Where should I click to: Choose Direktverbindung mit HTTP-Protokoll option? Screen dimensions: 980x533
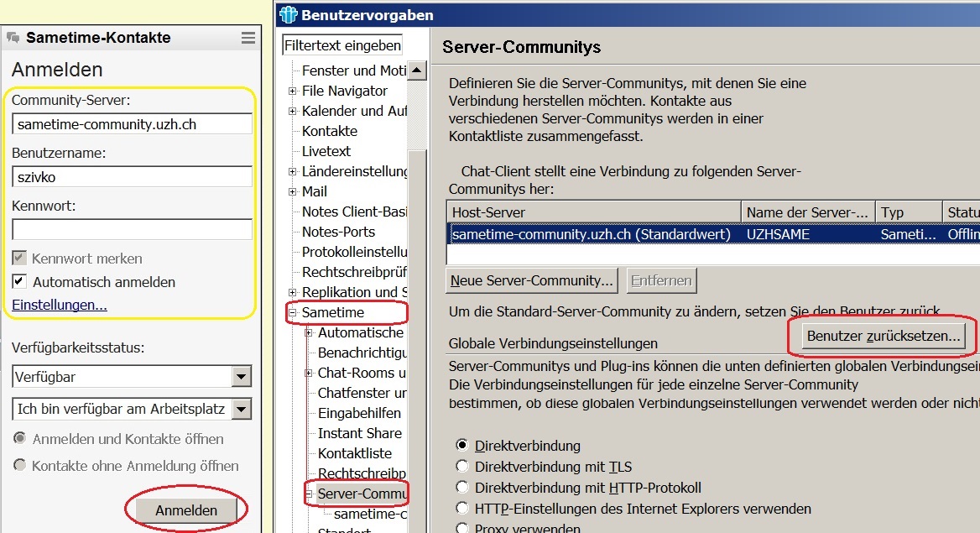[x=461, y=488]
